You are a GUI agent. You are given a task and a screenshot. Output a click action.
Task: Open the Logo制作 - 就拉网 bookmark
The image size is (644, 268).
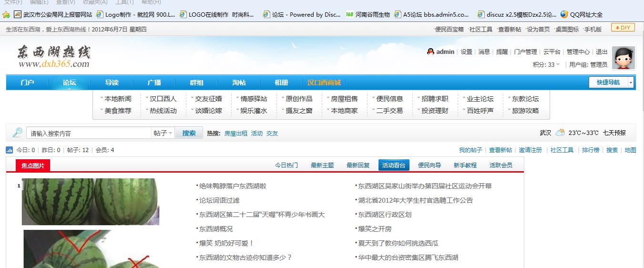point(136,14)
